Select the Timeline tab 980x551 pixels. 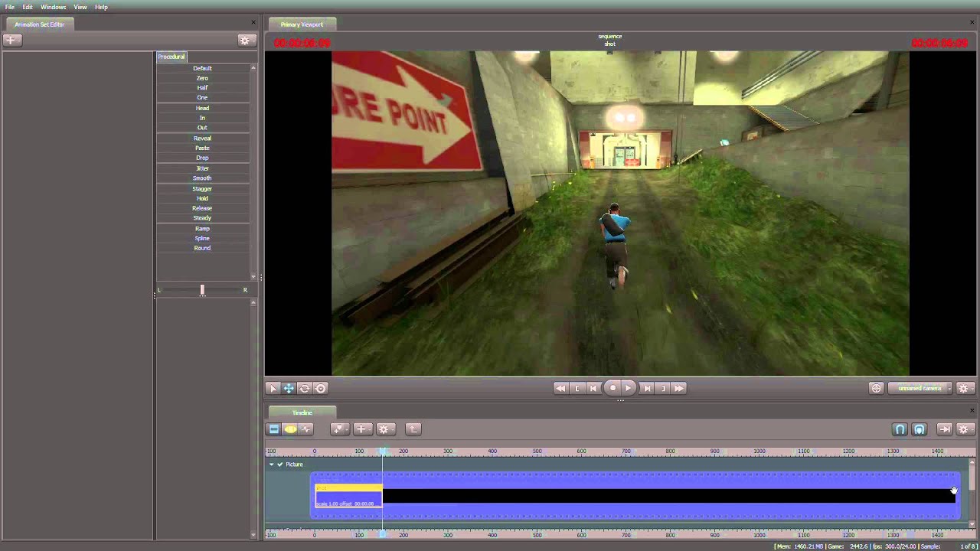pyautogui.click(x=302, y=412)
